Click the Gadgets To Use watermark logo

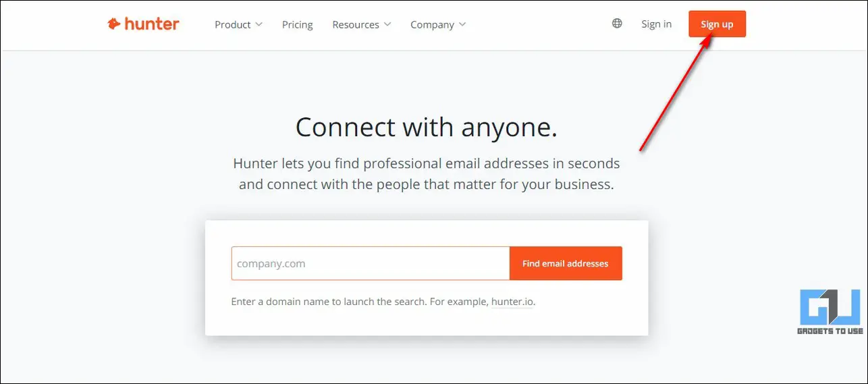pos(831,312)
